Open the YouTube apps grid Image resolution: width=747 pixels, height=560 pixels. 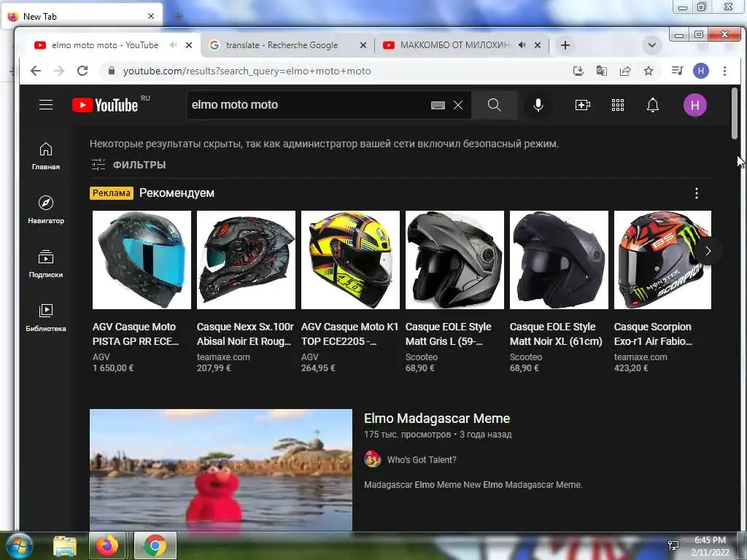pyautogui.click(x=617, y=105)
